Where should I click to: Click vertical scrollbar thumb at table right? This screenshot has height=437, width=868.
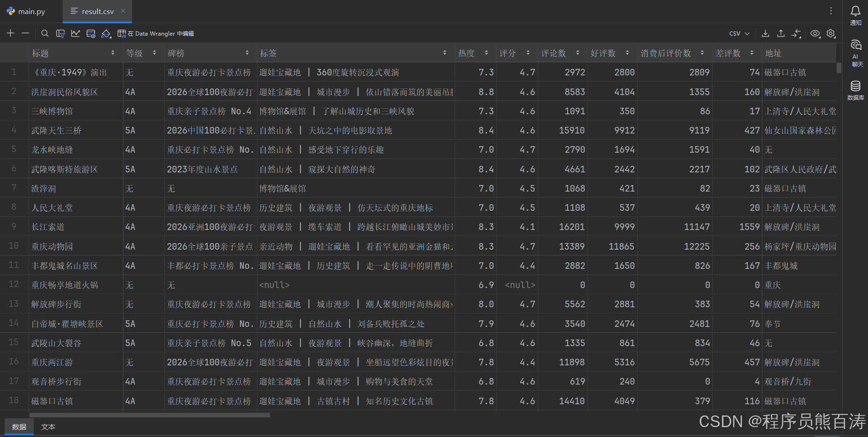pos(839,68)
